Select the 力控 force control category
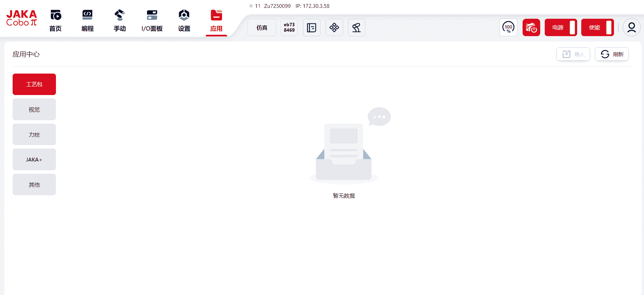Screen dimensions: 644x295 34,135
